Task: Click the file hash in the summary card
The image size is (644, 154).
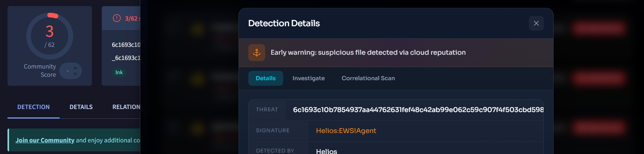Action: coord(126,45)
